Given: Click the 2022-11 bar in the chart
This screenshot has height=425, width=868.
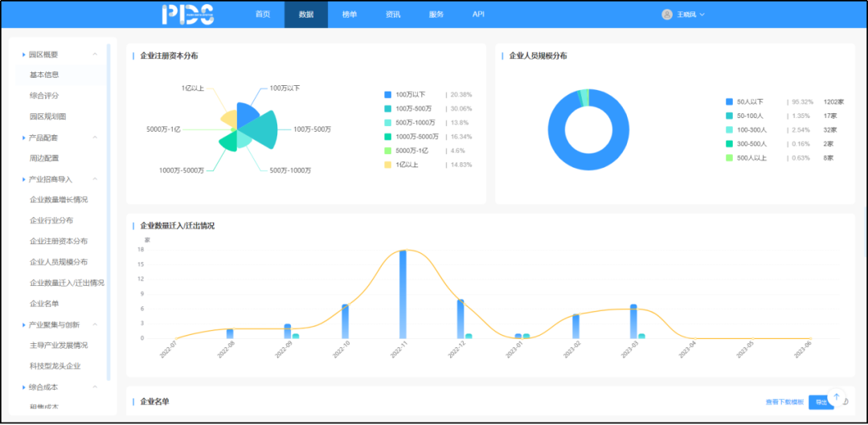Looking at the screenshot, I should coord(403,293).
